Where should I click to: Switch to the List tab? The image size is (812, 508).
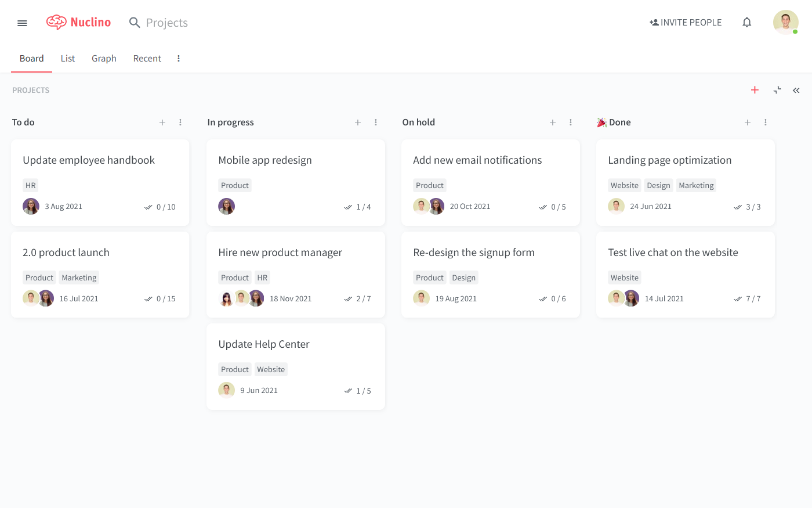[68, 59]
